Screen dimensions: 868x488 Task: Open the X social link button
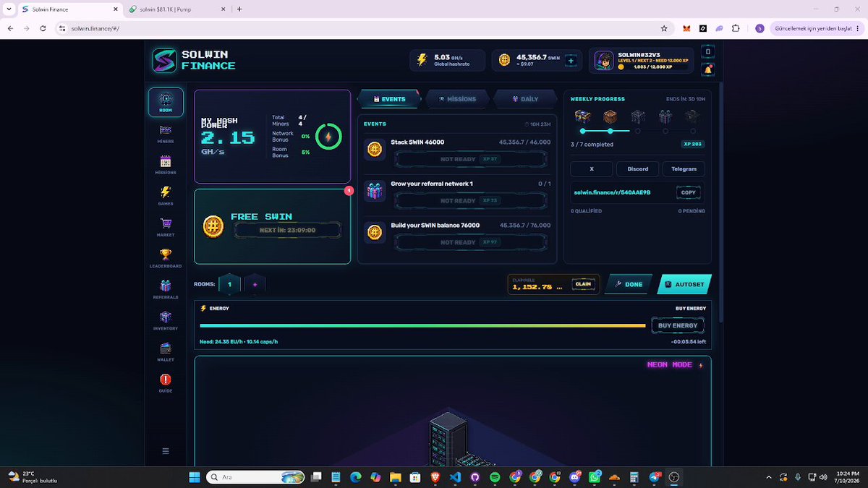591,169
